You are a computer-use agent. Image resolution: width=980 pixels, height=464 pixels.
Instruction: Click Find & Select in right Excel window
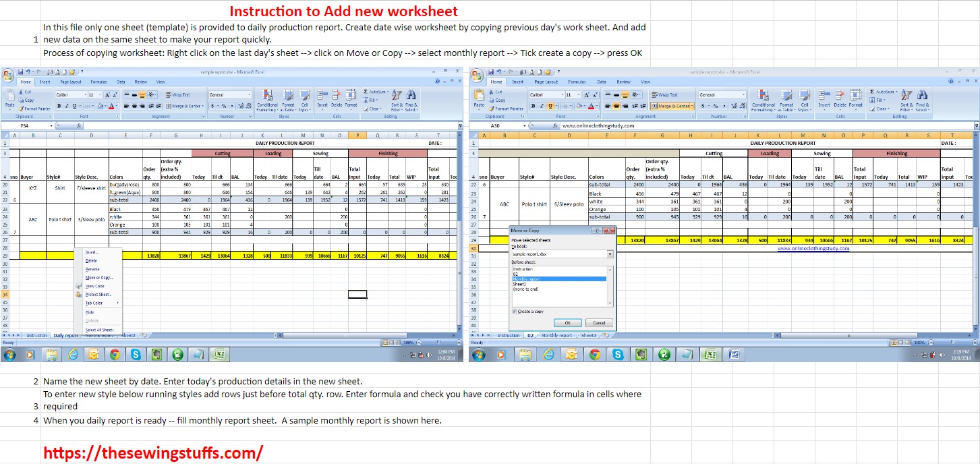coord(921,101)
